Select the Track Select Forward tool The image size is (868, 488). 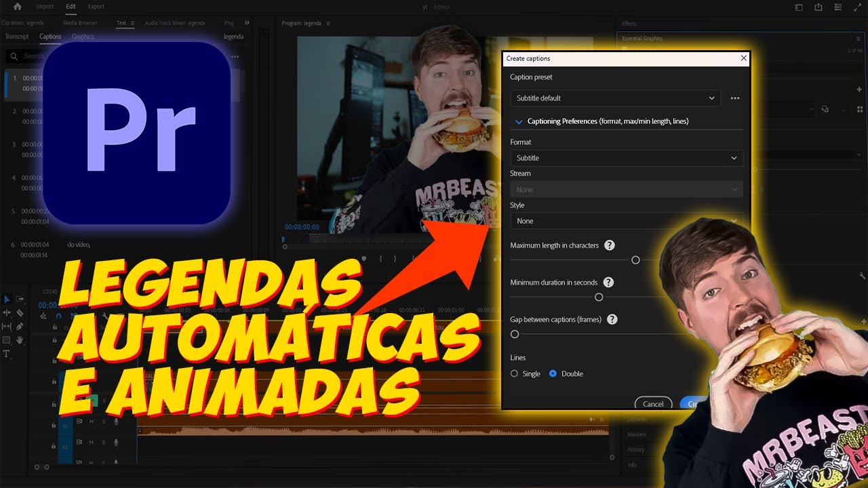[x=20, y=299]
